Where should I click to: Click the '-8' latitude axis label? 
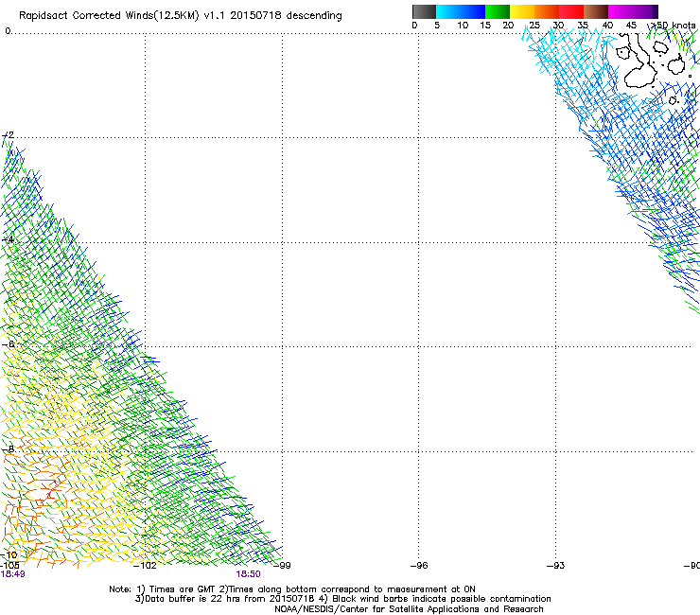pos(9,448)
